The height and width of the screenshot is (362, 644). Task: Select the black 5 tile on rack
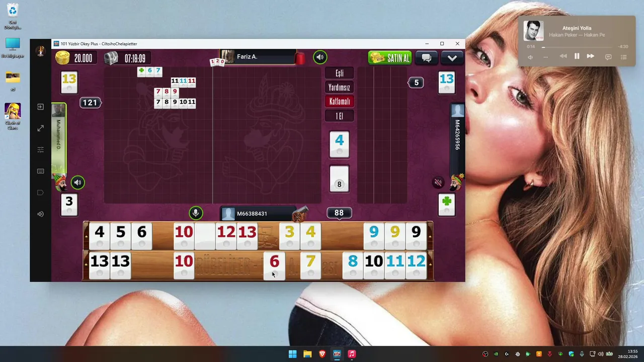click(x=121, y=236)
